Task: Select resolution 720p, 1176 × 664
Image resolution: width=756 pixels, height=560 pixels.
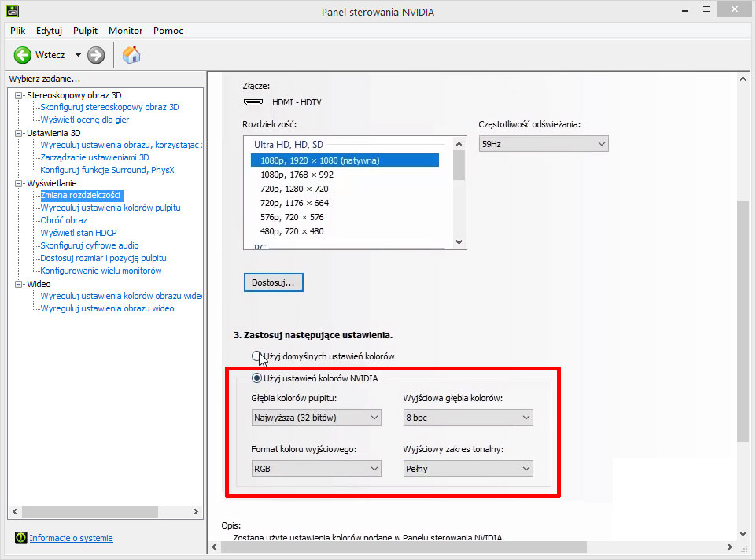Action: coord(294,203)
